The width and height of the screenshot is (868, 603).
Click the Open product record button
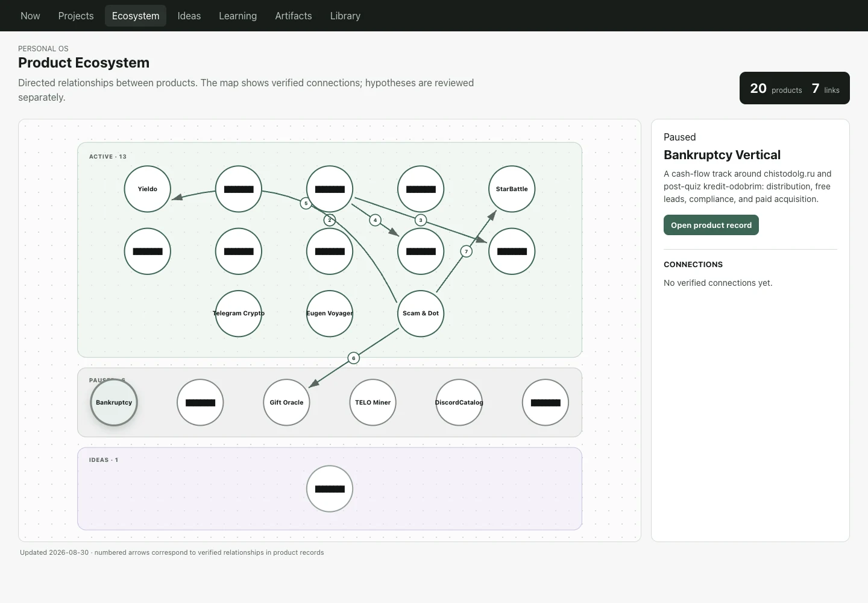coord(711,225)
